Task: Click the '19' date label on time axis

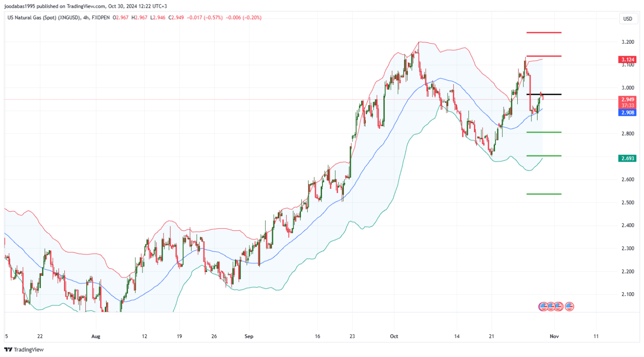Action: pos(179,336)
